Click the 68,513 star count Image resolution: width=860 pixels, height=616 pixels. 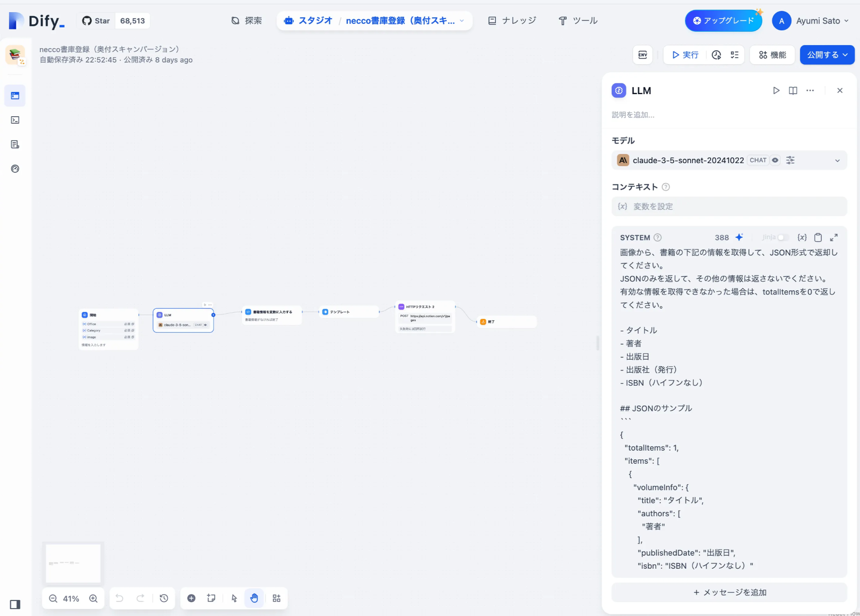pos(132,21)
